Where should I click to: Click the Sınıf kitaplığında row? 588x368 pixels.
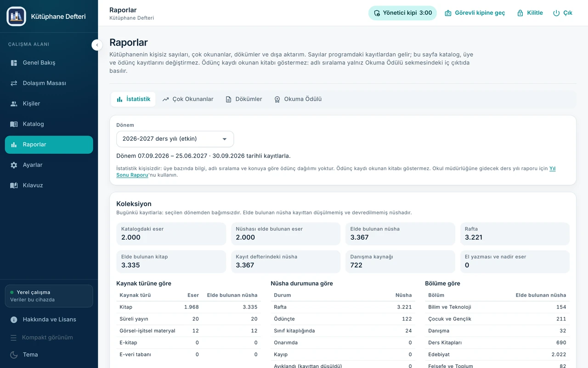pos(343,331)
